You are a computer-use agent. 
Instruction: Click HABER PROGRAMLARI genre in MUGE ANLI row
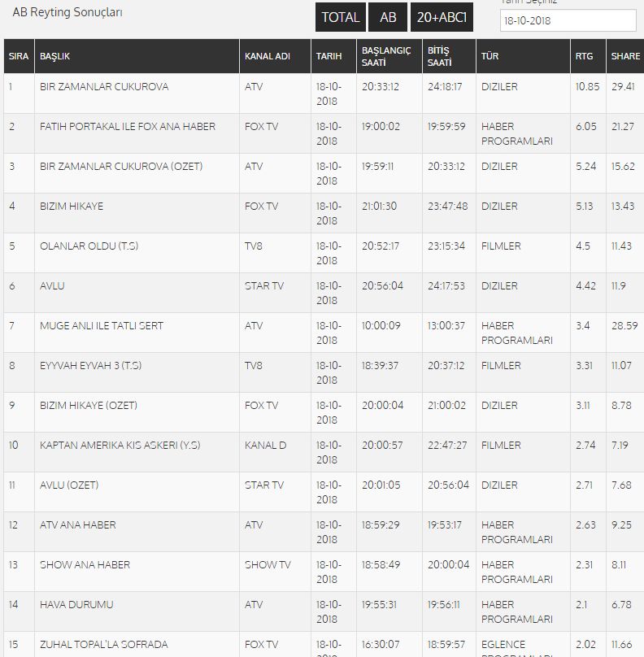[x=516, y=333]
